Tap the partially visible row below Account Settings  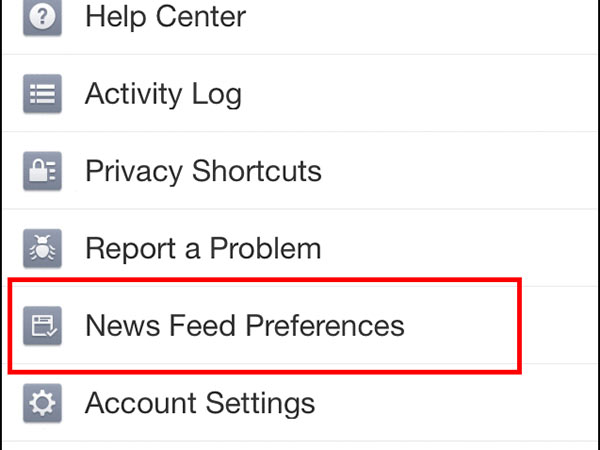tap(300, 446)
